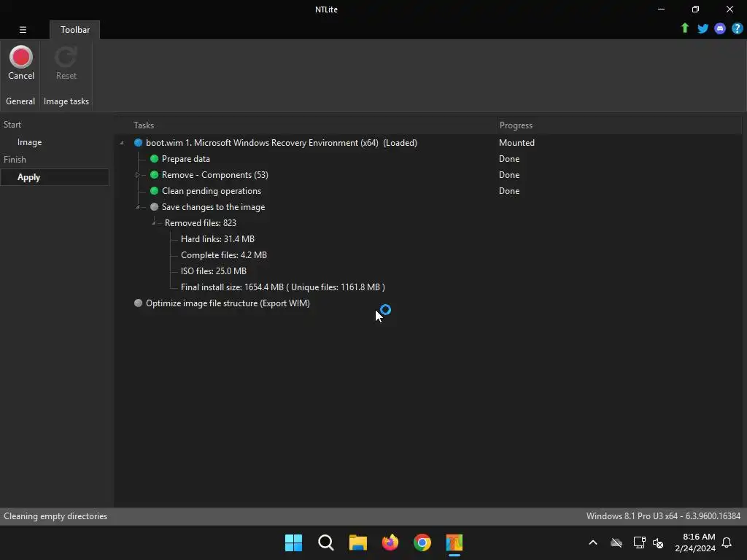This screenshot has width=747, height=560.
Task: Click Hard links: 31.4 MB entry
Action: 217,239
